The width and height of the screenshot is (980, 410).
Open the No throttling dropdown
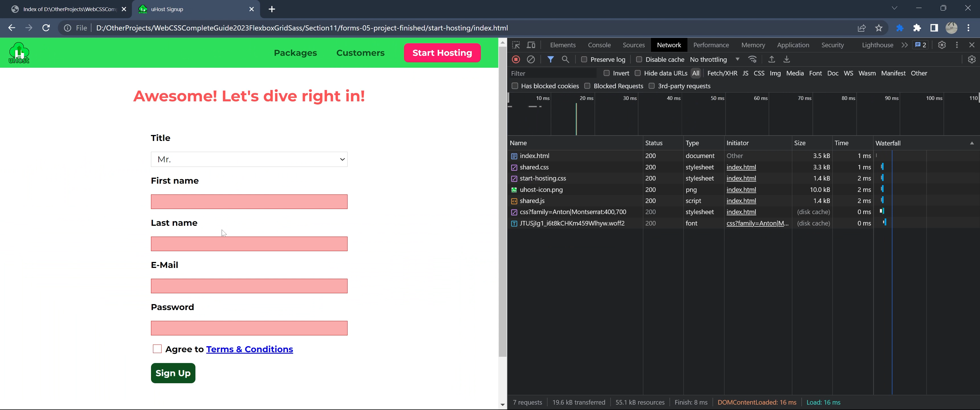714,59
